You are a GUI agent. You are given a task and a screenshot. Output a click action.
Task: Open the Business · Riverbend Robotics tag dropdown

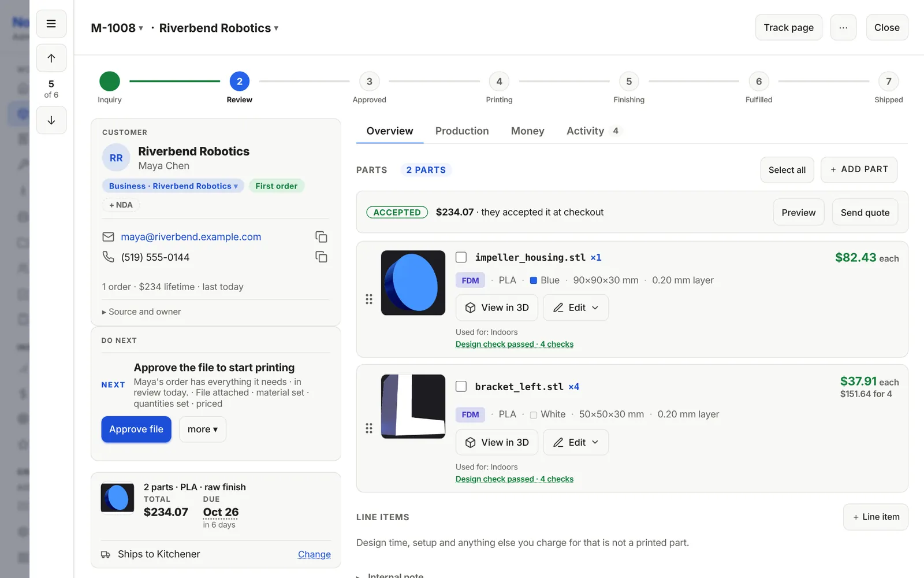[173, 186]
